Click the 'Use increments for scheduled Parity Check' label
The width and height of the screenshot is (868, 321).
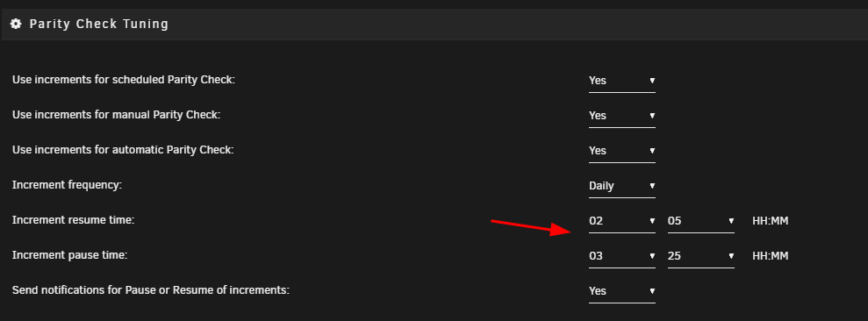[124, 80]
